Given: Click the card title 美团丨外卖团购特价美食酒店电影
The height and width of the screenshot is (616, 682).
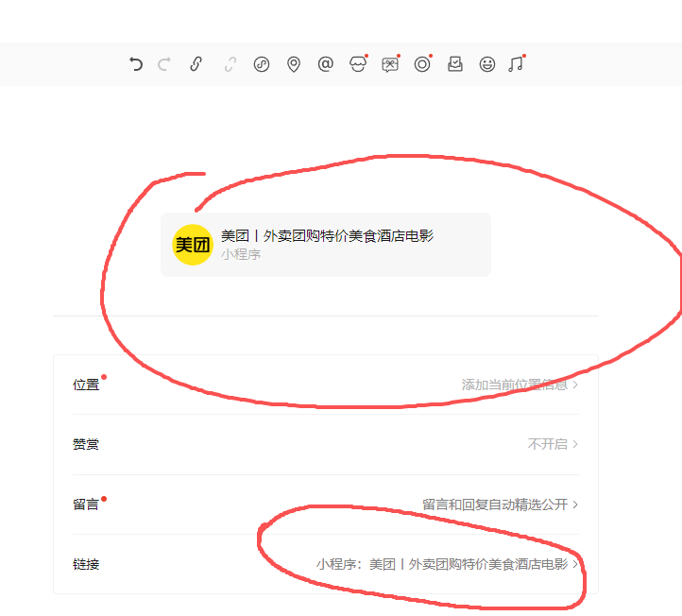Looking at the screenshot, I should (x=327, y=236).
